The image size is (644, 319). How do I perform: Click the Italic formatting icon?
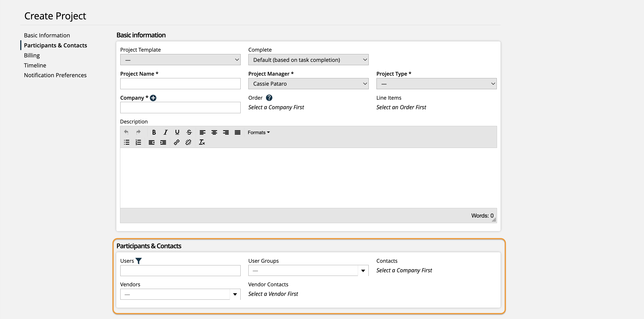(x=165, y=132)
